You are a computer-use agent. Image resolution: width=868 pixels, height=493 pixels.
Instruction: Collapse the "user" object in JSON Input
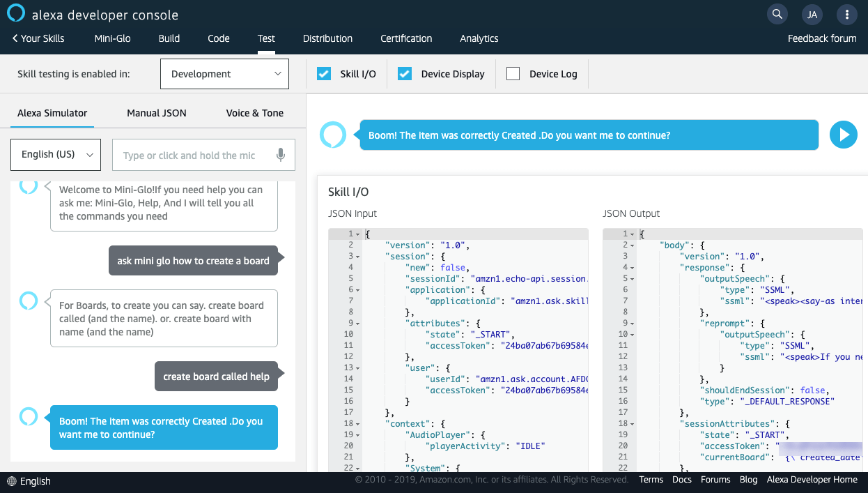pos(358,368)
